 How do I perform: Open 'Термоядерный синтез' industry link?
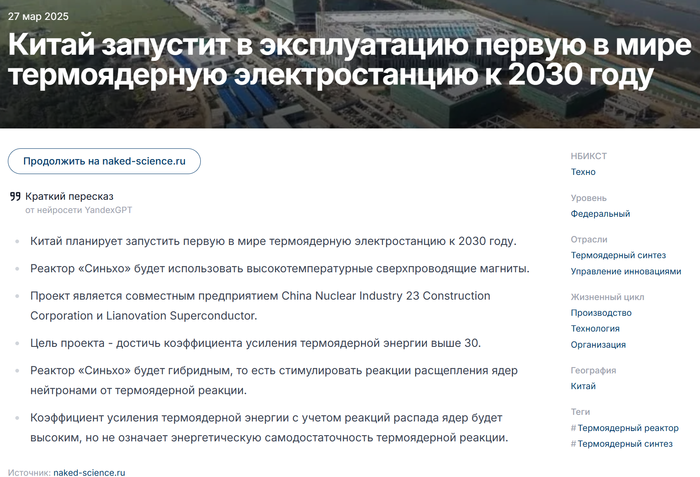(618, 255)
